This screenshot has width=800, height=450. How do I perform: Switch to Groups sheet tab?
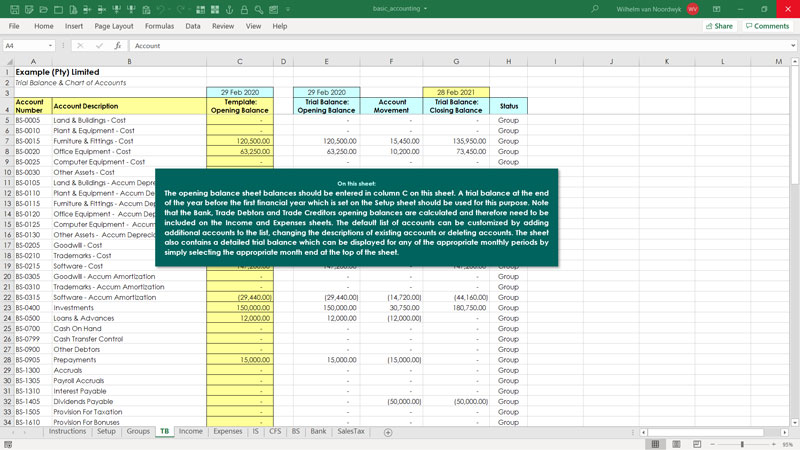(138, 432)
